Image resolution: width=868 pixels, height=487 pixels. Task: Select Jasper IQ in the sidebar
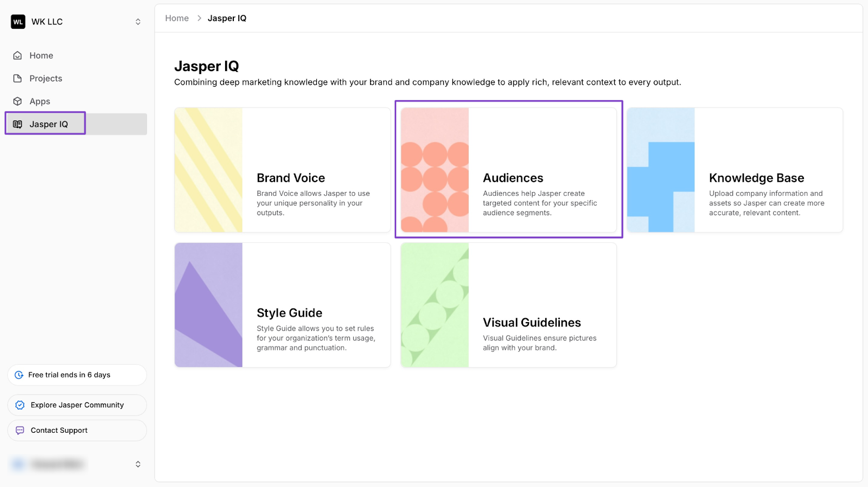tap(76, 124)
